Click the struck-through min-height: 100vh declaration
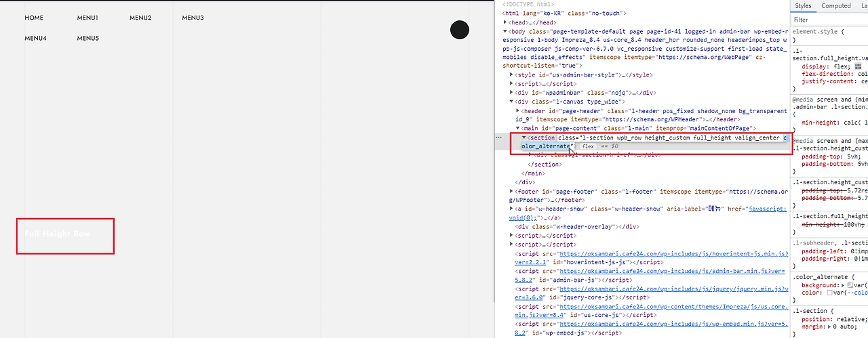 [835, 224]
